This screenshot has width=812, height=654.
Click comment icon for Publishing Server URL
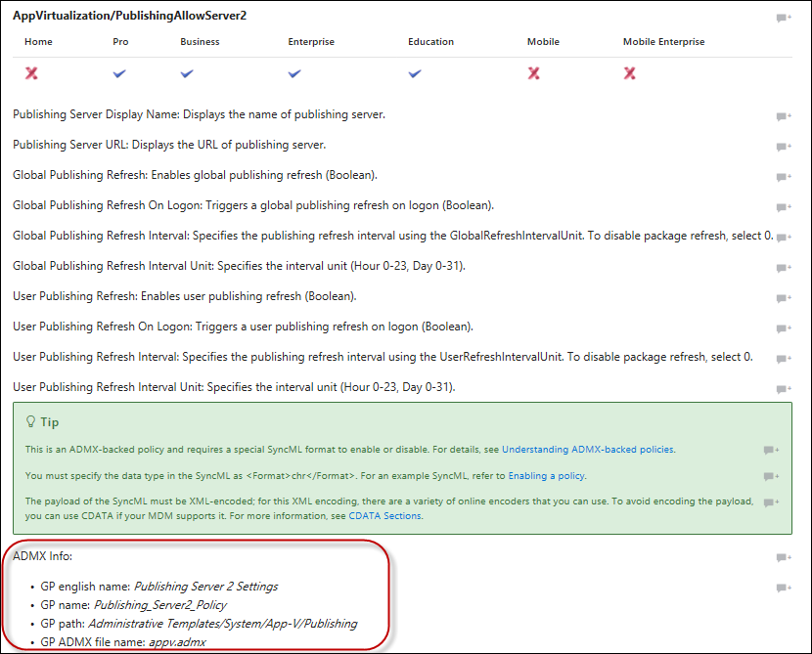(783, 147)
